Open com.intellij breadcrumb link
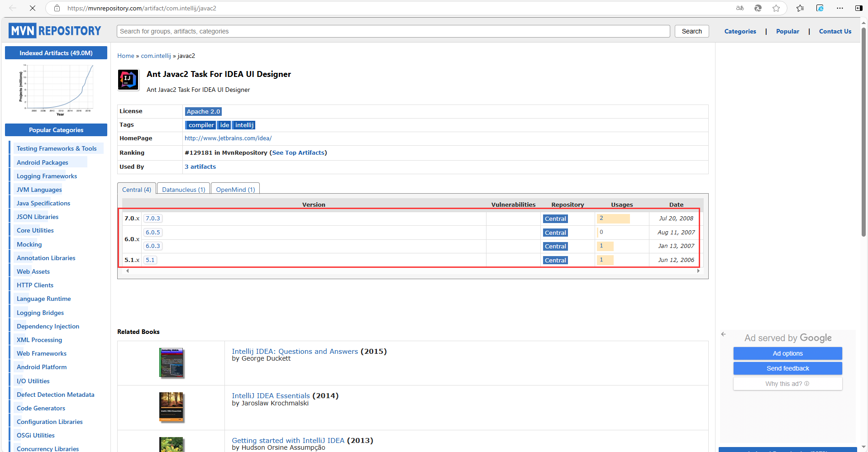Viewport: 868px width, 452px height. point(156,56)
